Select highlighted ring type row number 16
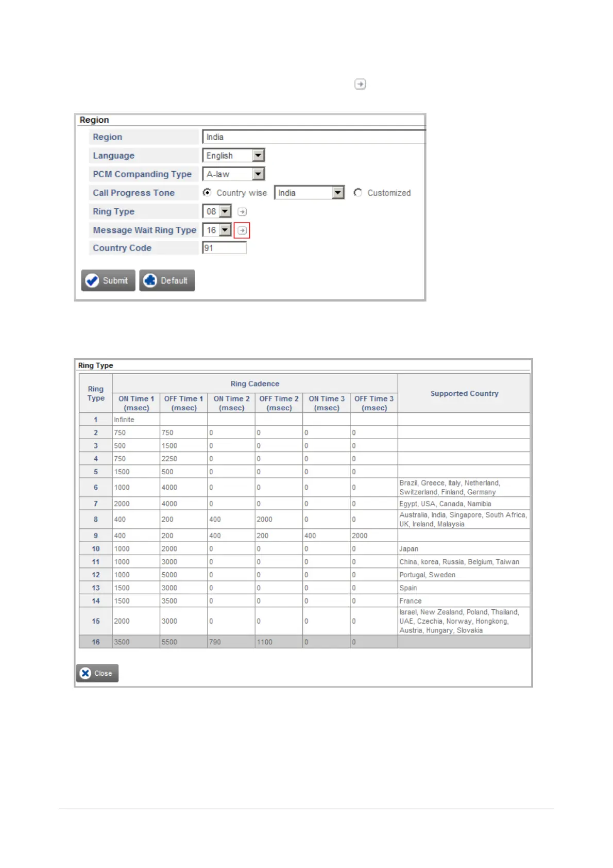 (96, 642)
